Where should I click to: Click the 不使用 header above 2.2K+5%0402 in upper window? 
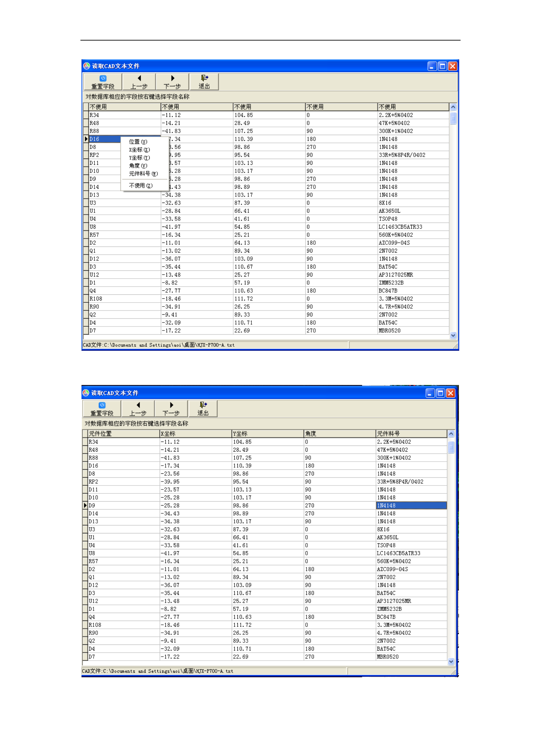click(x=413, y=107)
